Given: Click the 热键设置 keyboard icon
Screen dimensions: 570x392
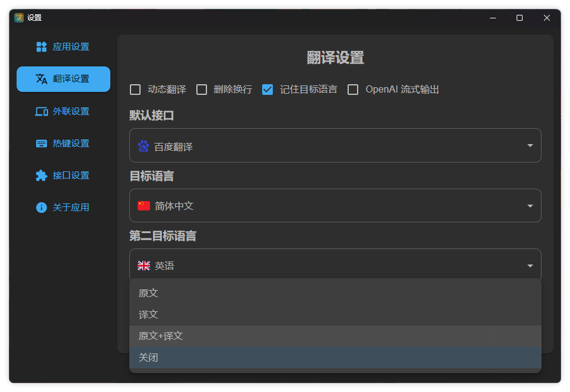Looking at the screenshot, I should coord(42,144).
